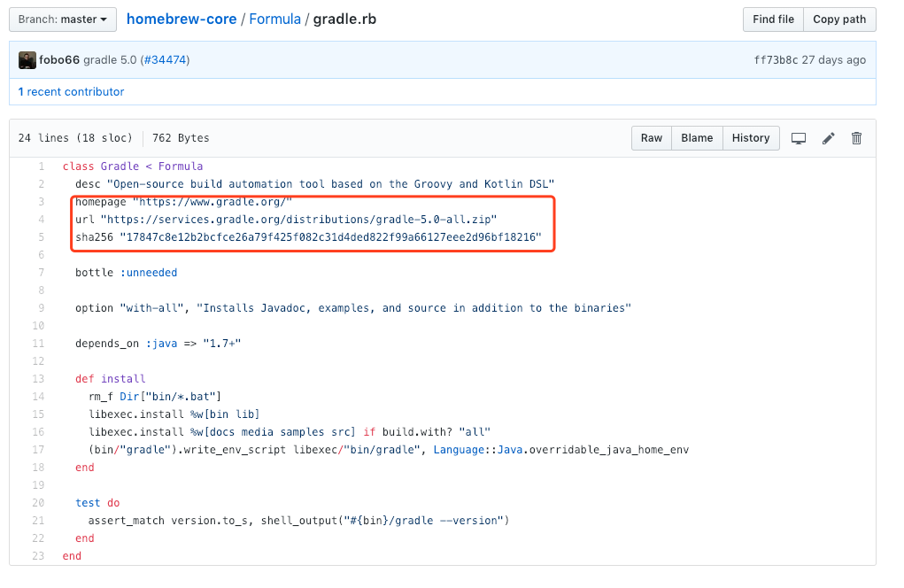Click the gradle 5.0 commit message
This screenshot has width=904, height=588.
110,60
